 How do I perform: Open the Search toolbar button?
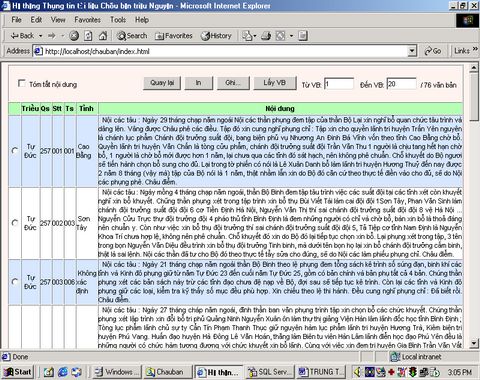pyautogui.click(x=132, y=35)
